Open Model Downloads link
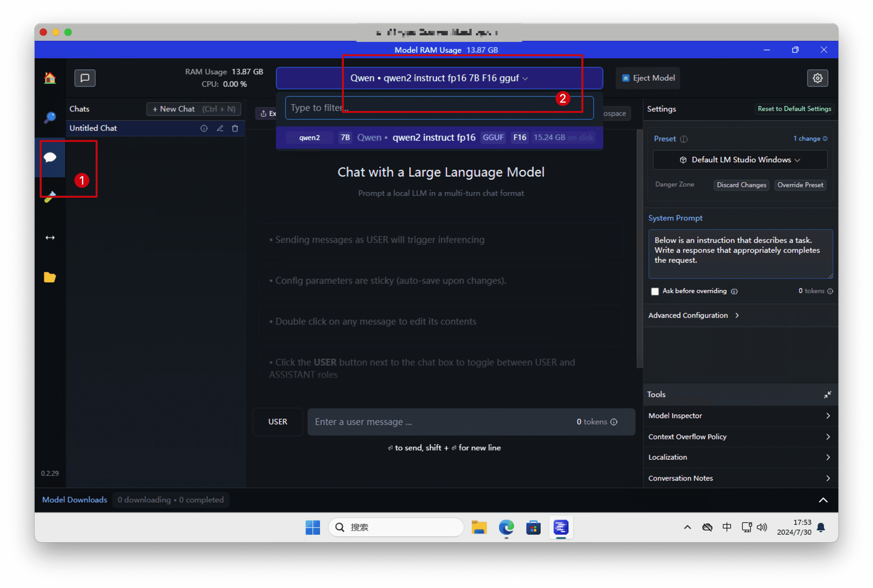 tap(74, 500)
